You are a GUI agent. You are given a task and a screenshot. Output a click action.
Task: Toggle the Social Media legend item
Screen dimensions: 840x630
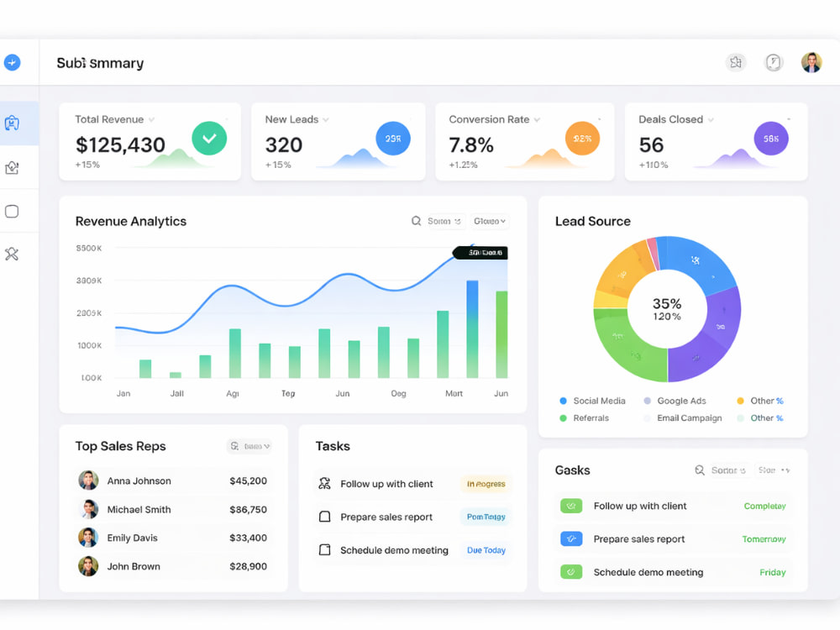tap(592, 401)
